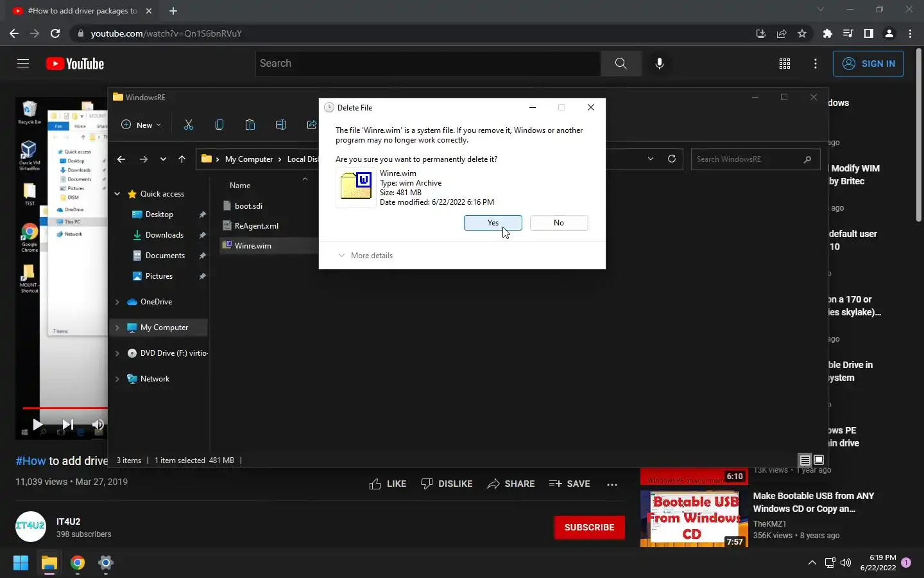Open Downloads in Quick access
Screen dimensions: 924x578
tap(164, 235)
